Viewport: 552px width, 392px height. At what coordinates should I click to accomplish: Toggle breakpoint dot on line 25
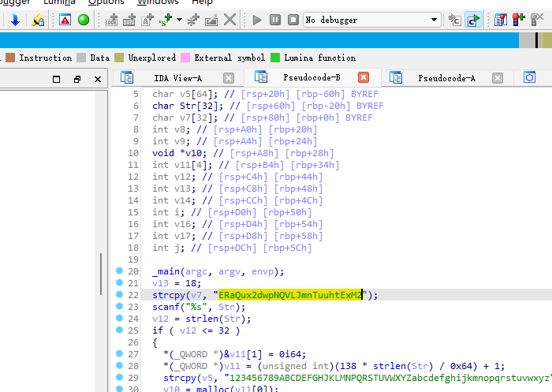pyautogui.click(x=119, y=330)
